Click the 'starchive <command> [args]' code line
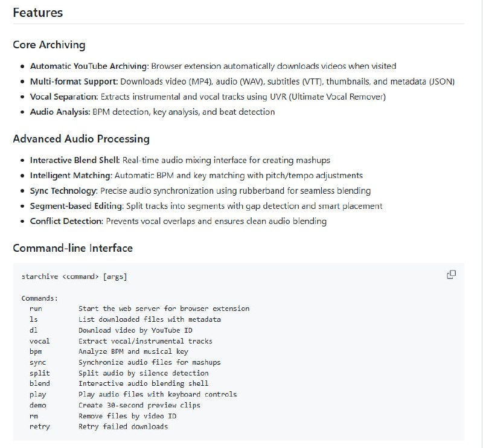This screenshot has height=448, width=483. pyautogui.click(x=74, y=277)
